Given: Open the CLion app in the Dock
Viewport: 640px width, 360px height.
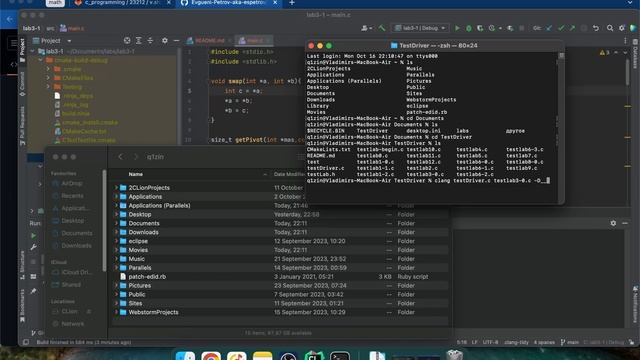Looking at the screenshot, I should pyautogui.click(x=314, y=356).
